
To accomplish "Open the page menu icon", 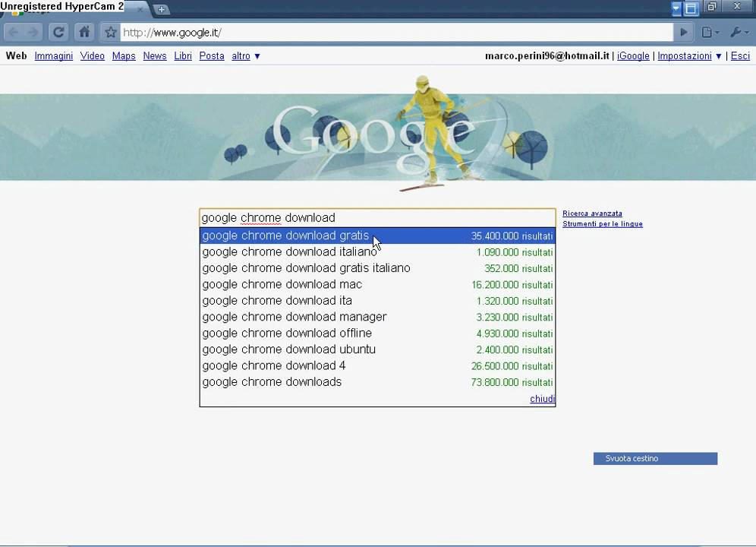I will coord(710,33).
